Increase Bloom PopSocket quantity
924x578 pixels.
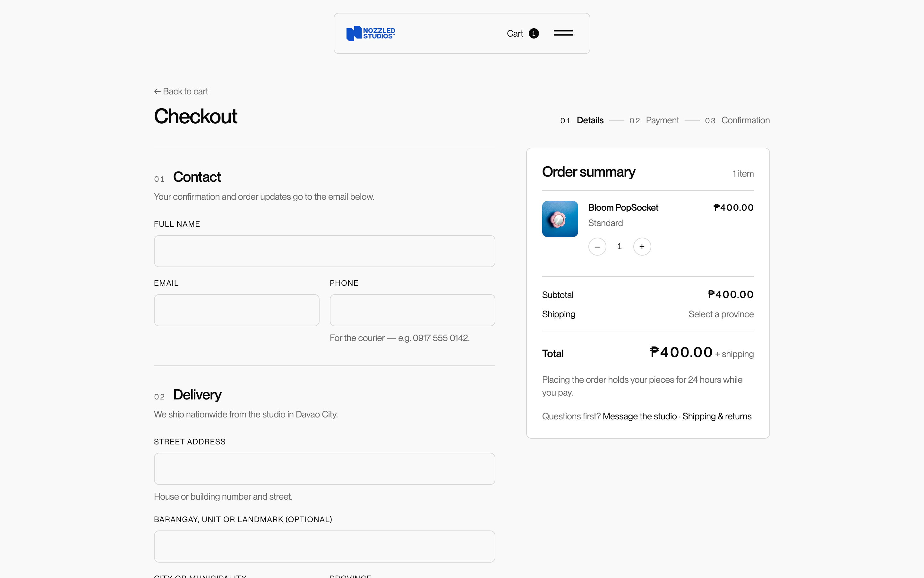[642, 247]
